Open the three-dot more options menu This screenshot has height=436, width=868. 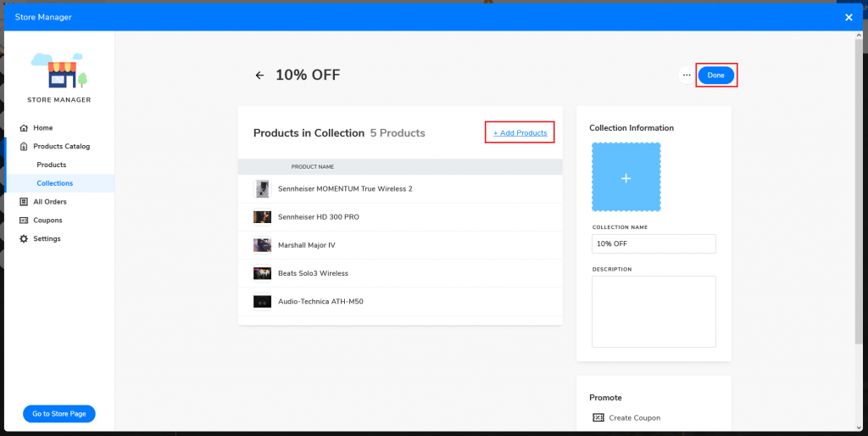tap(687, 75)
